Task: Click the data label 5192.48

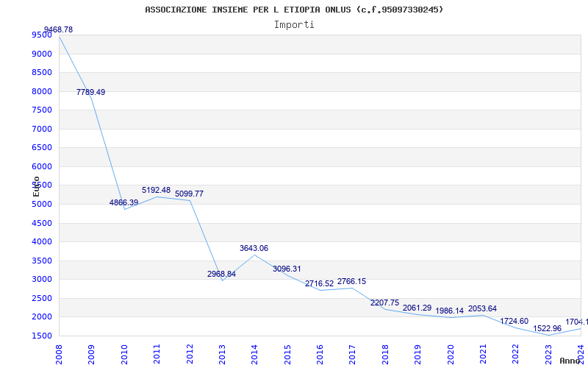Action: [x=156, y=190]
